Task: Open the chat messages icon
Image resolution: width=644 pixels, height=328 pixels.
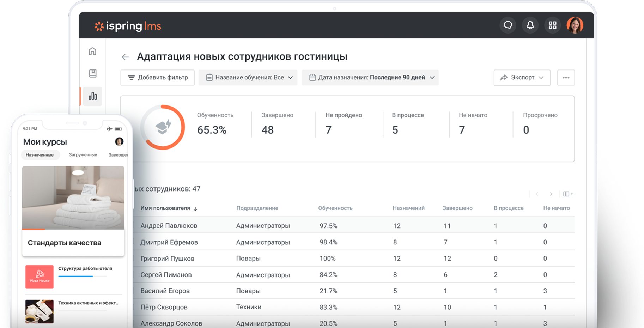Action: 508,25
